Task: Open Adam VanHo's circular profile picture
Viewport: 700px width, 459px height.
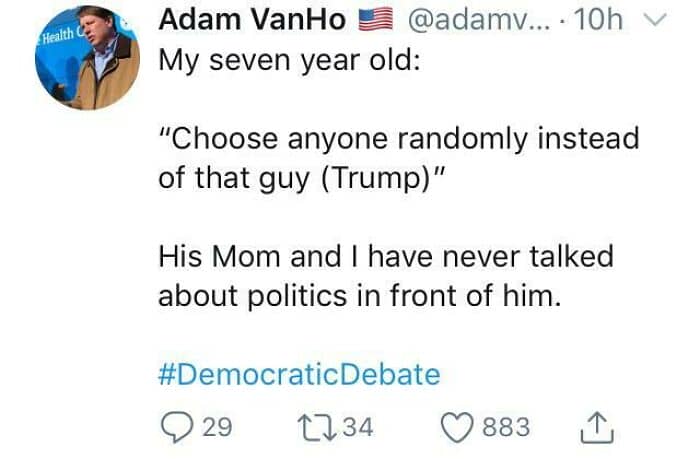Action: [x=88, y=58]
